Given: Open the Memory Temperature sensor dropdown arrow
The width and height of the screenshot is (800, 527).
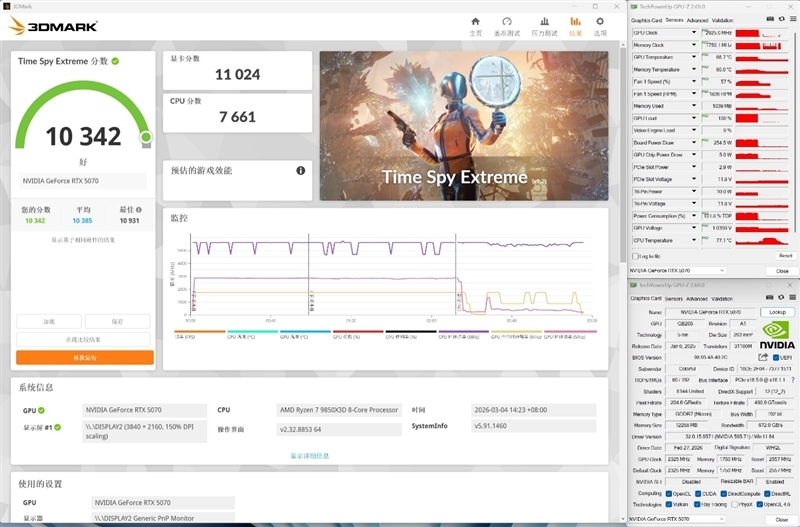Looking at the screenshot, I should tap(694, 69).
